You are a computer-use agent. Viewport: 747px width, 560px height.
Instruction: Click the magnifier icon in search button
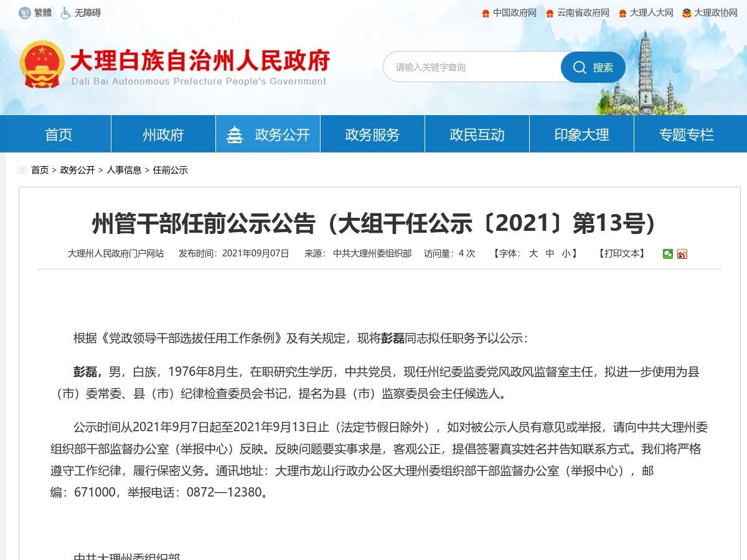click(580, 67)
